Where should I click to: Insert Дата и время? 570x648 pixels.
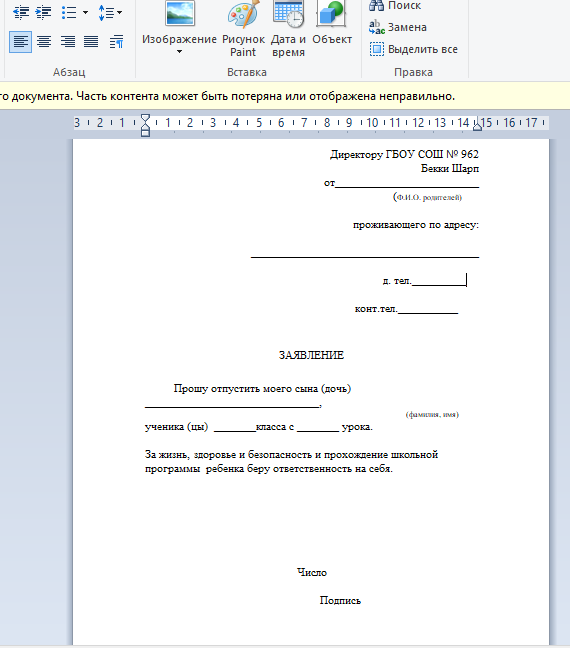coord(288,29)
